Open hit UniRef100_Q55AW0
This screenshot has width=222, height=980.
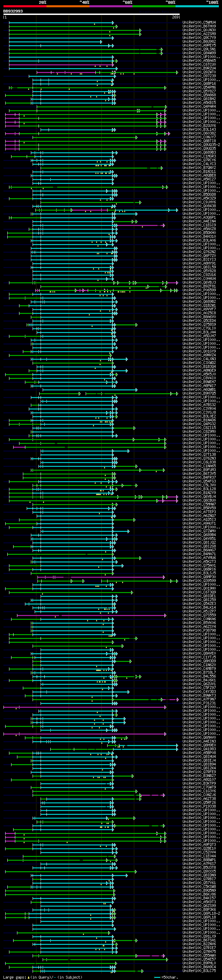[199, 955]
